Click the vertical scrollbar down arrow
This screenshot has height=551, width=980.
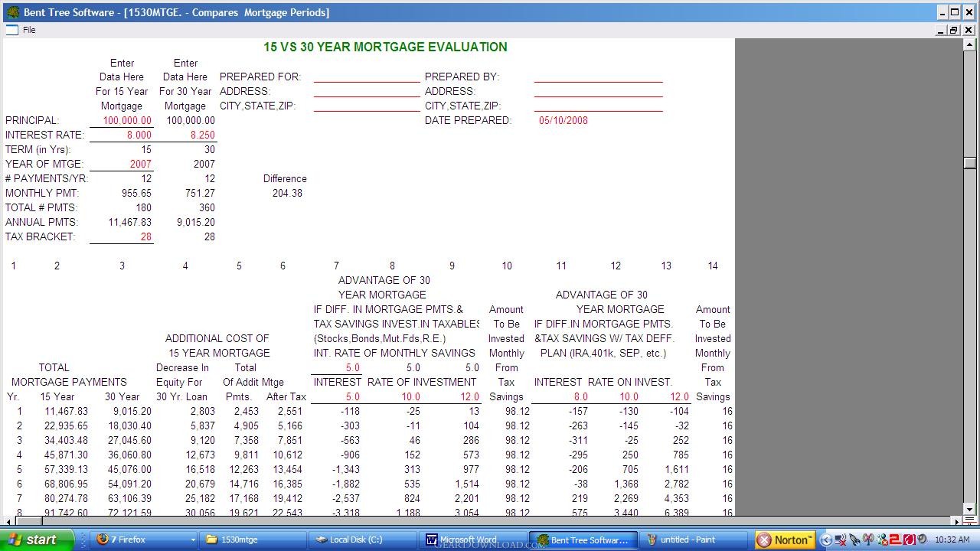(970, 509)
